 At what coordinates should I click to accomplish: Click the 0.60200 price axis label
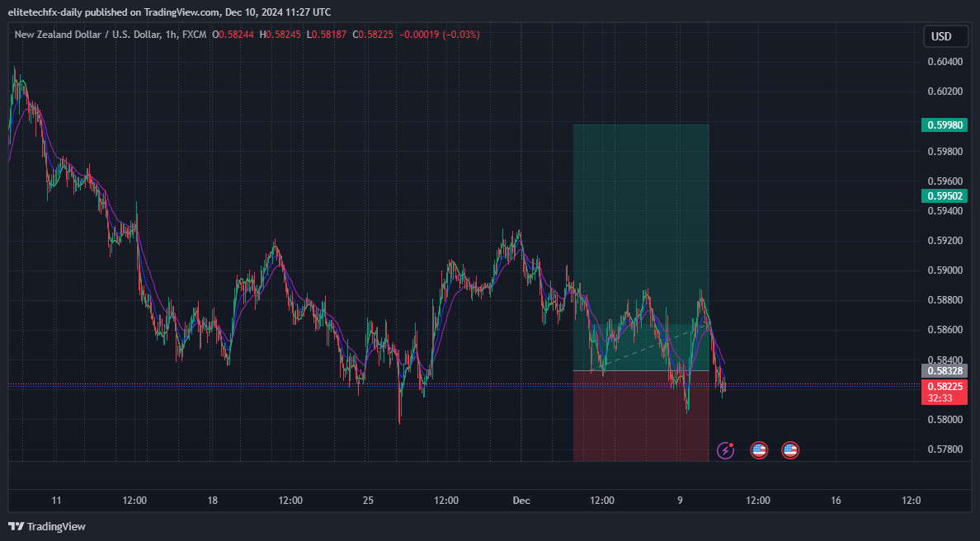[x=945, y=92]
